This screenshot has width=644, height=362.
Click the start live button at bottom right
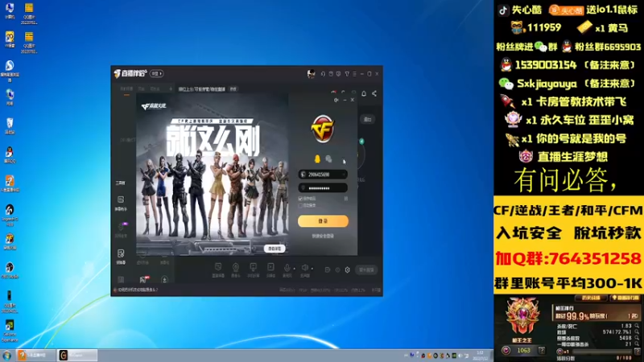pyautogui.click(x=366, y=269)
